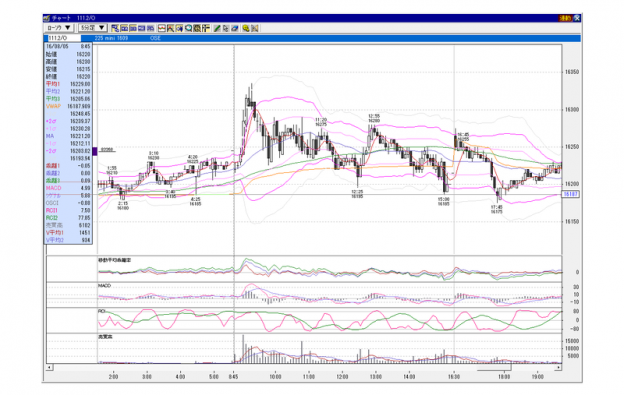This screenshot has width=624, height=395.
Task: Click the left arrow of horizontal scrollbar
Action: 49,367
